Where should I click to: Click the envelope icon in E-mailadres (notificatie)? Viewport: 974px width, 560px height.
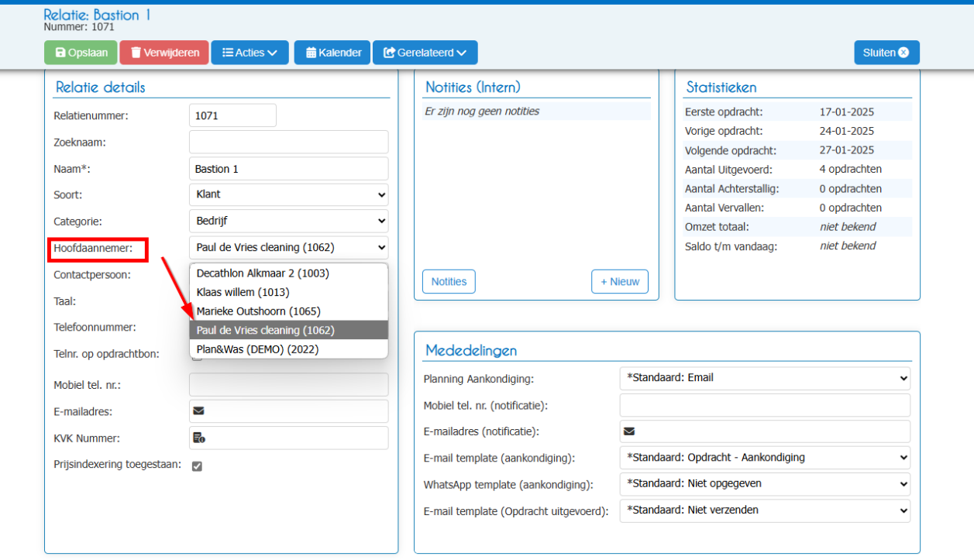629,431
